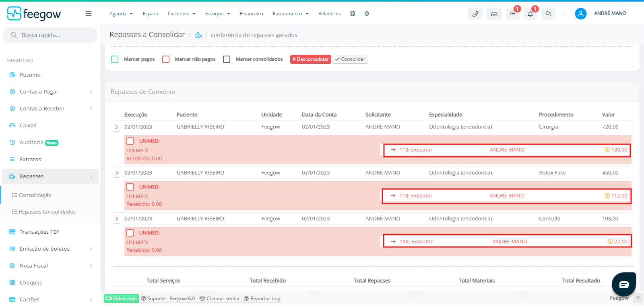Click the breadcrumb repasses icon
The width and height of the screenshot is (644, 305).
198,35
